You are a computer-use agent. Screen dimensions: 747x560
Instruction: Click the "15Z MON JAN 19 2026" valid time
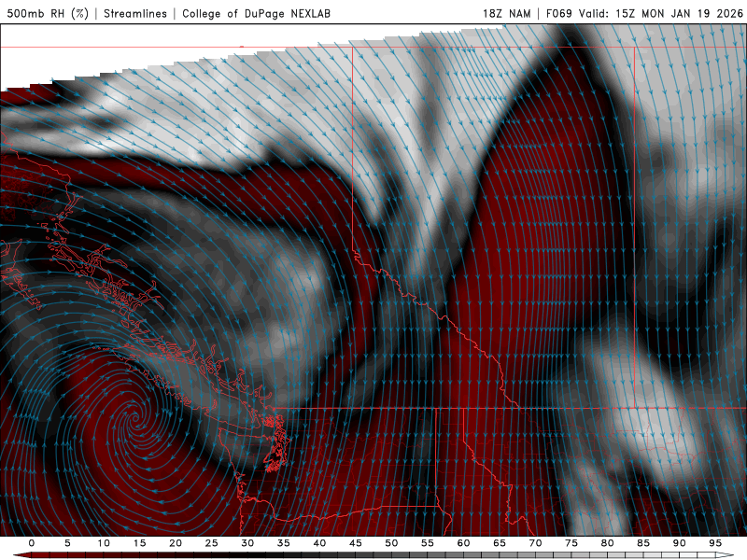pos(680,13)
